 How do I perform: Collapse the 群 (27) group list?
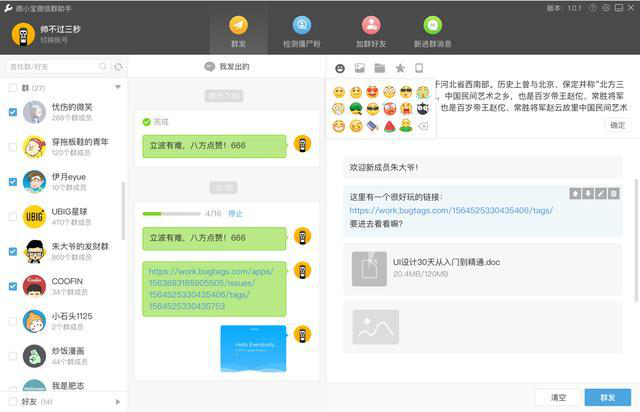coord(118,88)
